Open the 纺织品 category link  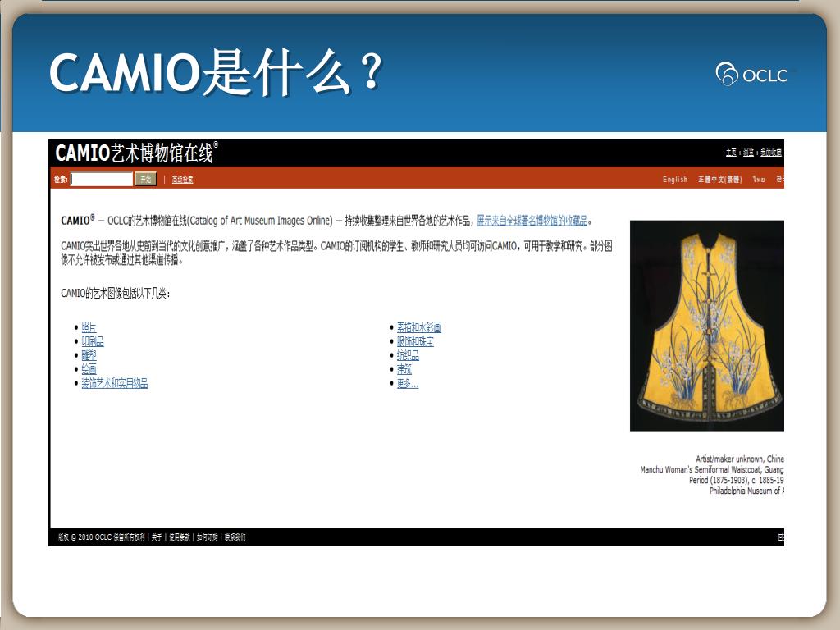point(408,354)
